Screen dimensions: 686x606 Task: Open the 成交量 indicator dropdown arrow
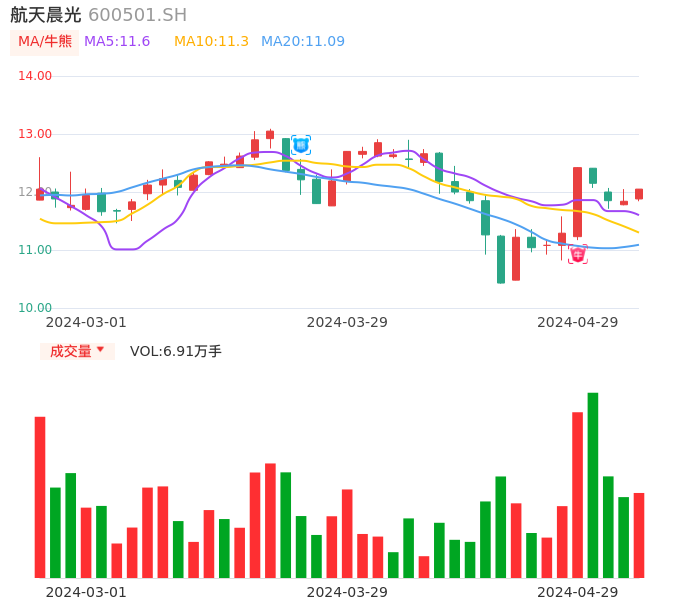point(100,350)
